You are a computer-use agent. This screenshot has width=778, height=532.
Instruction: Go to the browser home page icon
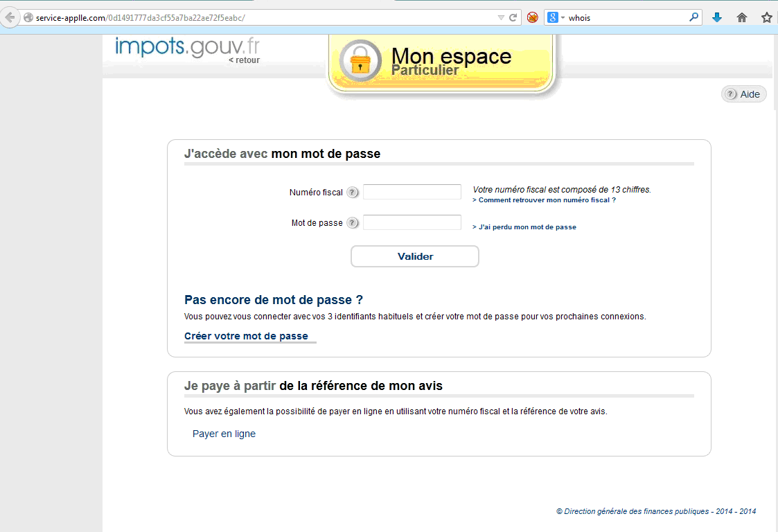tap(742, 18)
